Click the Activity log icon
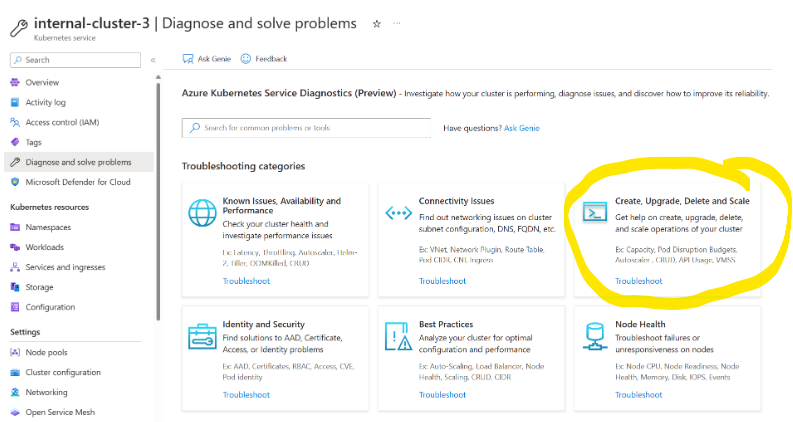The width and height of the screenshot is (793, 422). click(x=15, y=102)
